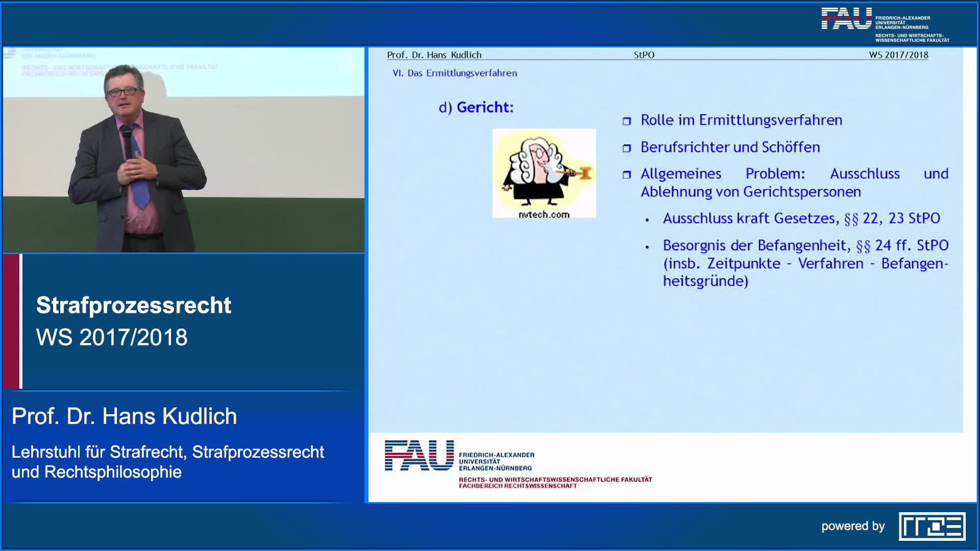Image resolution: width=980 pixels, height=551 pixels.
Task: Toggle the bullet marker before Besorgnis der Befangenheit
Action: click(x=647, y=246)
